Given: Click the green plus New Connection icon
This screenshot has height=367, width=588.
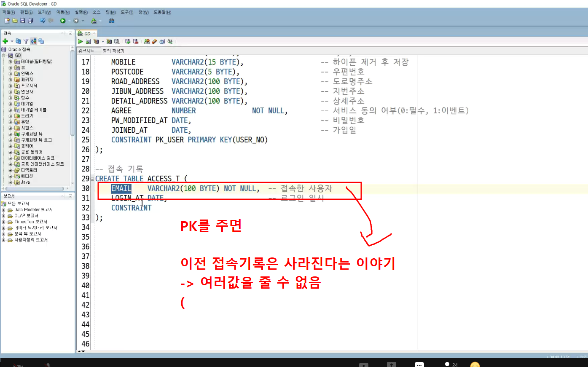Looking at the screenshot, I should coord(5,41).
